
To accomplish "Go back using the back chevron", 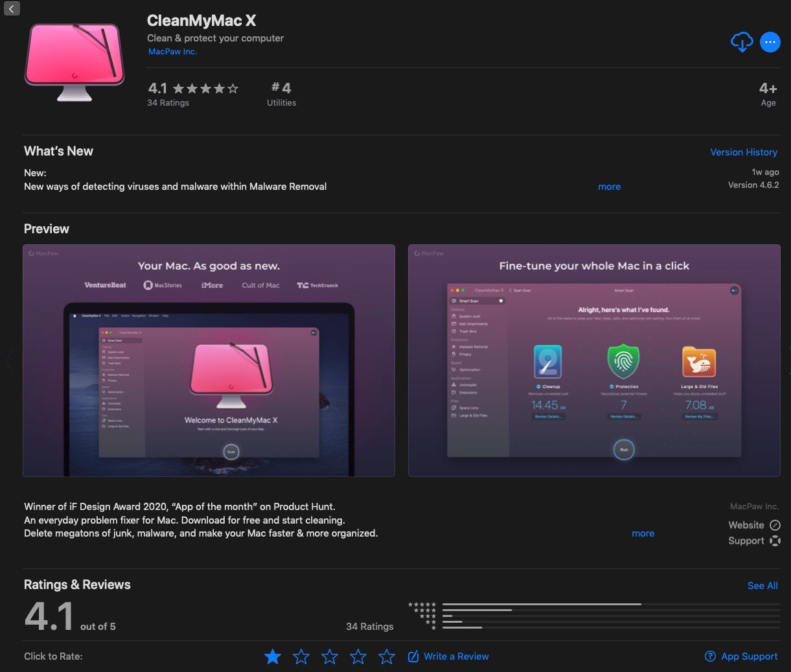I will pos(12,8).
